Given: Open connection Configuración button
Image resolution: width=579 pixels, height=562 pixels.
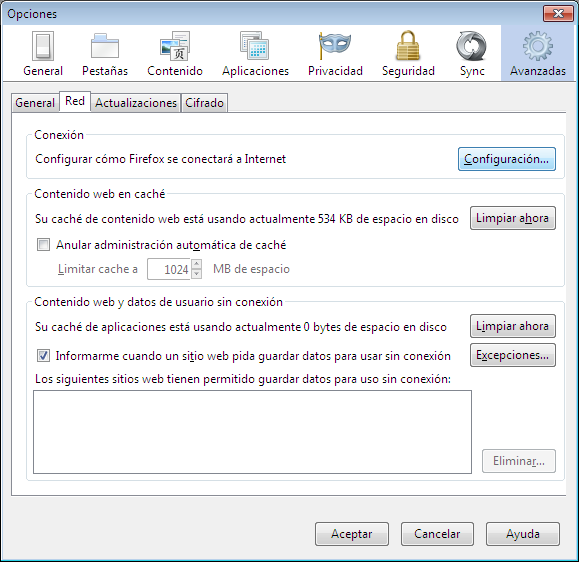Looking at the screenshot, I should tap(507, 159).
